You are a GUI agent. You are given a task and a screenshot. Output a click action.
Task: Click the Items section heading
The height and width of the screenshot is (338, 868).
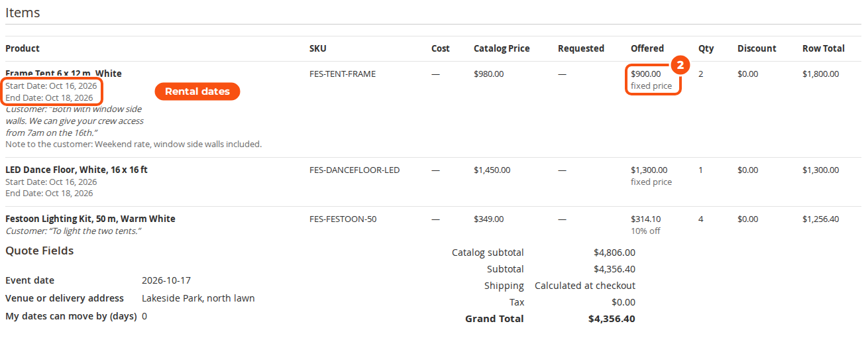[23, 13]
